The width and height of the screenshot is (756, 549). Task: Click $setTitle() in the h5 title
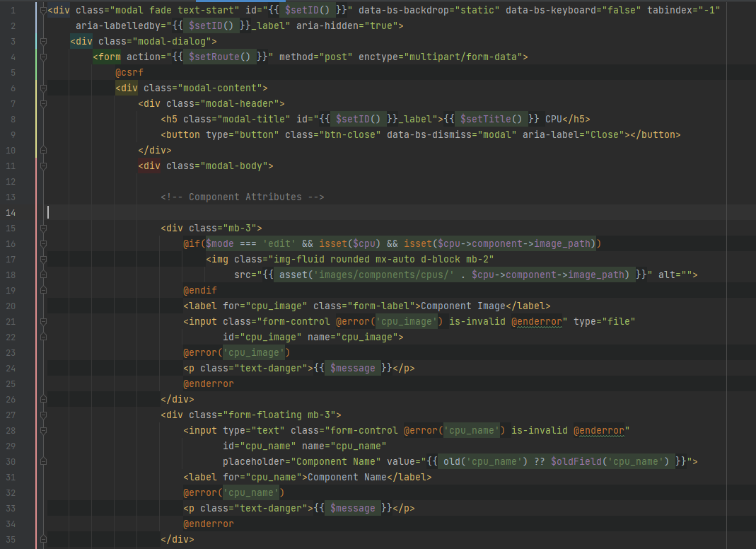point(491,119)
